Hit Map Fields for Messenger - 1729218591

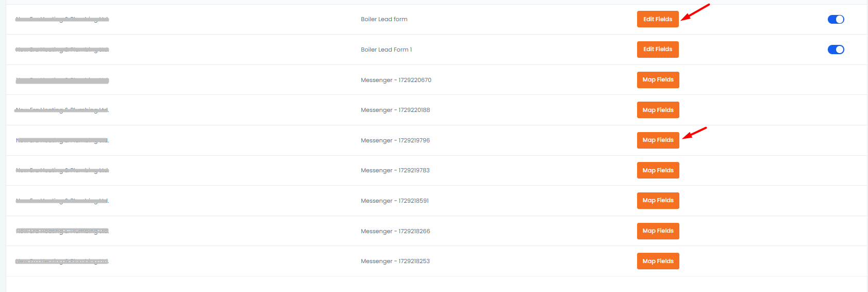click(x=658, y=201)
